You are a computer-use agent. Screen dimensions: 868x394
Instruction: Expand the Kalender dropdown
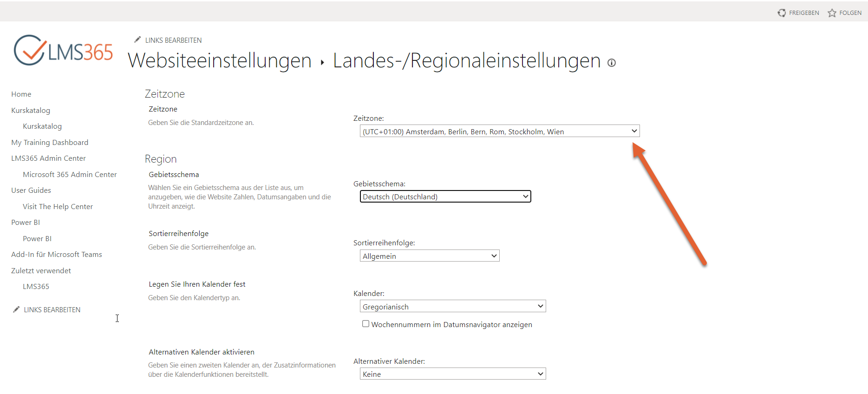pyautogui.click(x=452, y=307)
